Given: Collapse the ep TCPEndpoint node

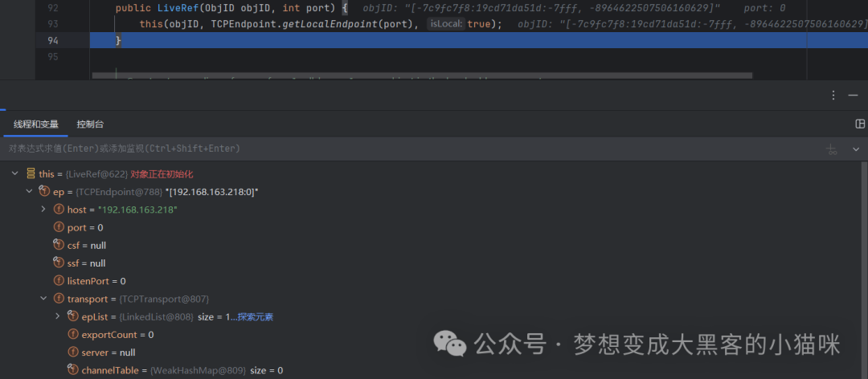Looking at the screenshot, I should pos(30,191).
